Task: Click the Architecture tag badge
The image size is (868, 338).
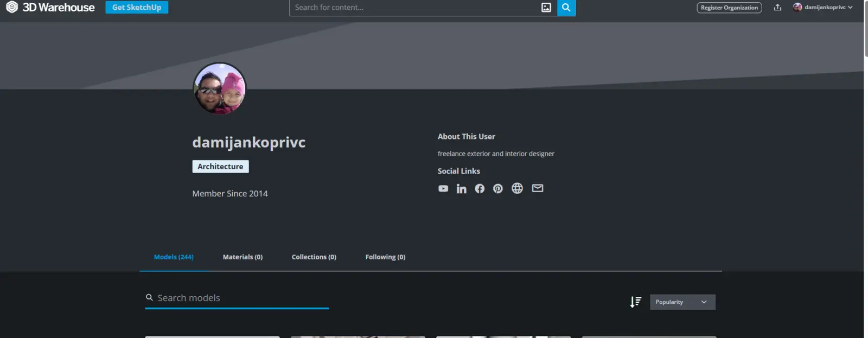Action: (x=220, y=167)
